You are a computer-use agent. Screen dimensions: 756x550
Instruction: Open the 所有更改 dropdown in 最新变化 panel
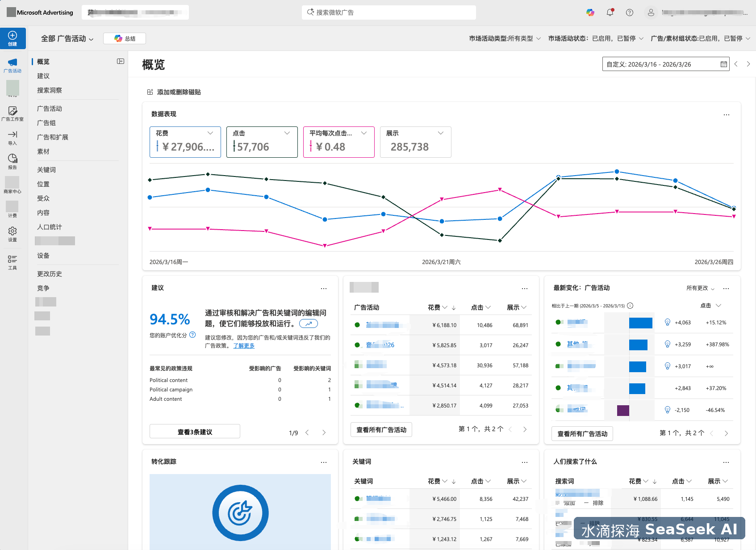pos(700,288)
